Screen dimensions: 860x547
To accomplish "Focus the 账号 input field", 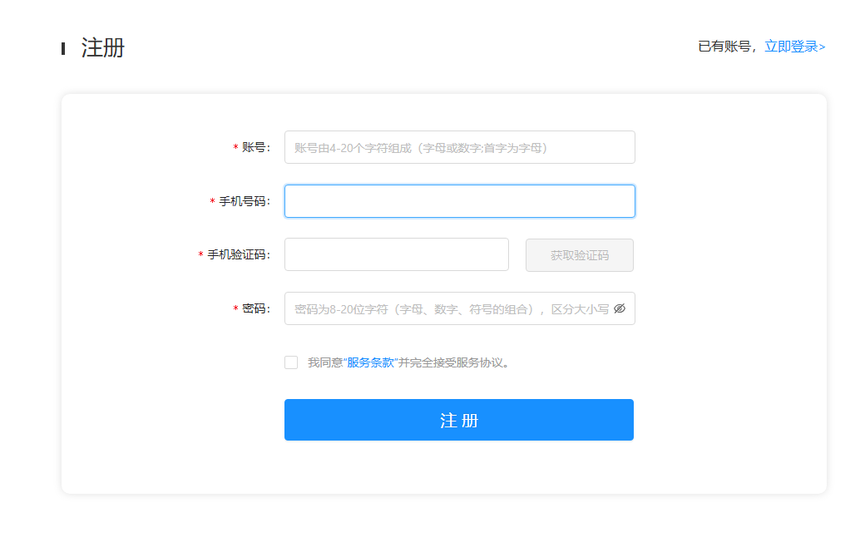I will point(460,147).
